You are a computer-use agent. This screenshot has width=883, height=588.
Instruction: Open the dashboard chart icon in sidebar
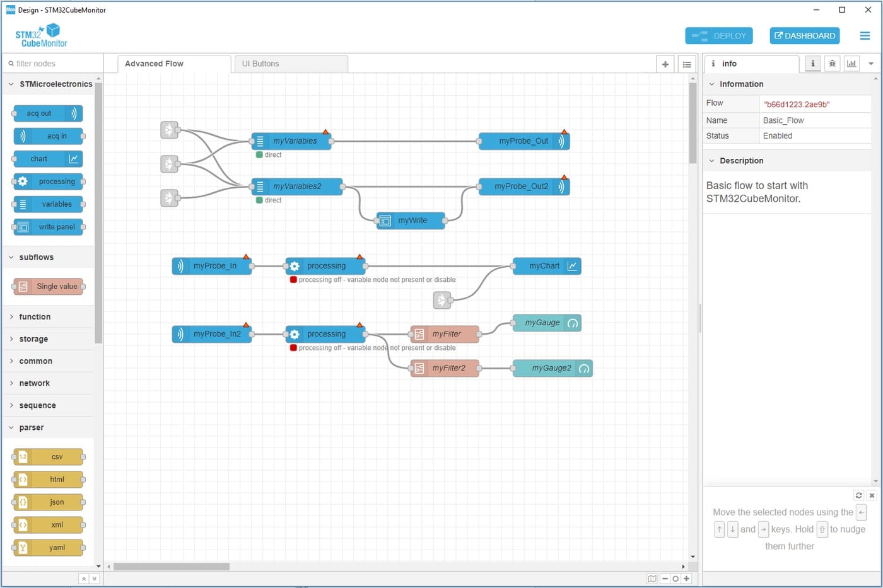tap(851, 64)
